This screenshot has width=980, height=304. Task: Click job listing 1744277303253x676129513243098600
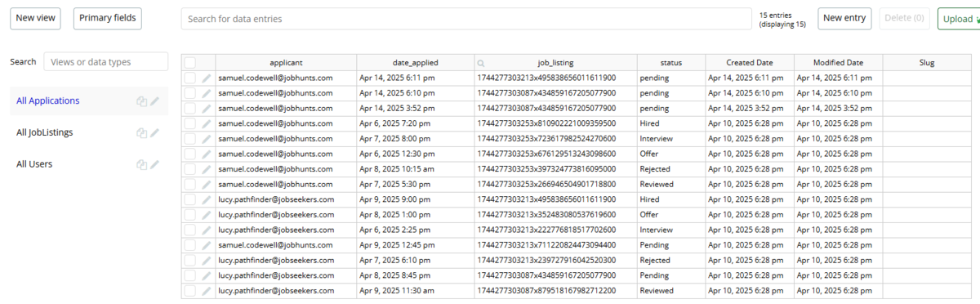(546, 154)
